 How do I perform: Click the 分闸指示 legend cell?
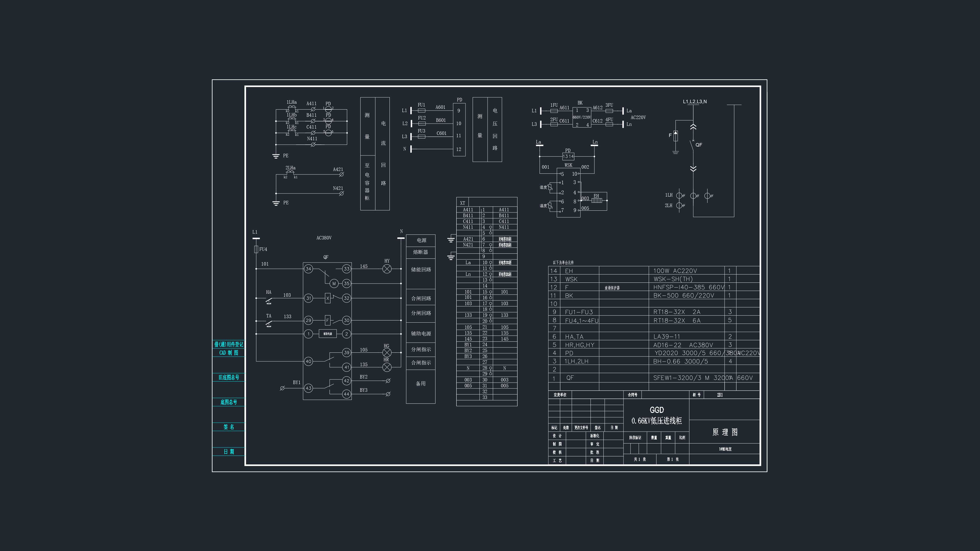point(421,349)
